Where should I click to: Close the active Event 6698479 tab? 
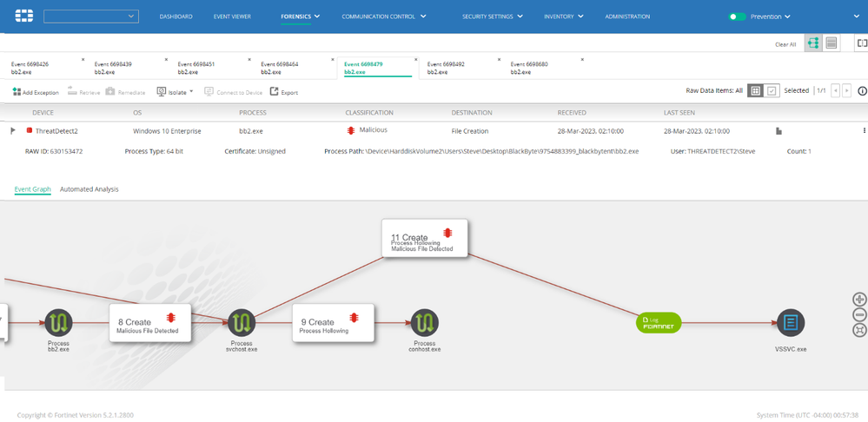415,59
